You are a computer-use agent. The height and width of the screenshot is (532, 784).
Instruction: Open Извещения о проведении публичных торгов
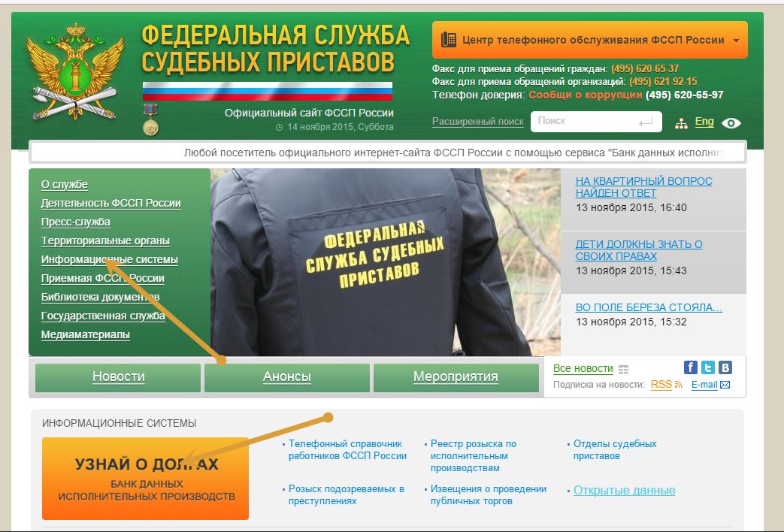click(489, 495)
